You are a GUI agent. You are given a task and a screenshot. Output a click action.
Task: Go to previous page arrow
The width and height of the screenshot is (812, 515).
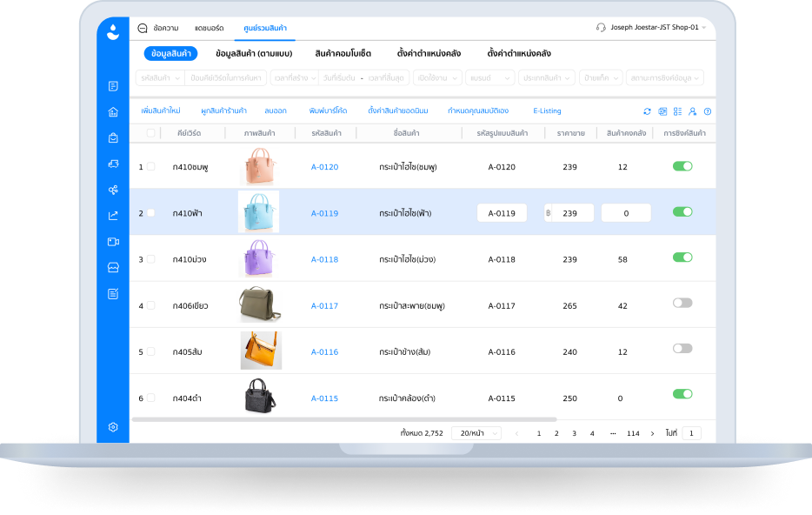click(x=516, y=433)
